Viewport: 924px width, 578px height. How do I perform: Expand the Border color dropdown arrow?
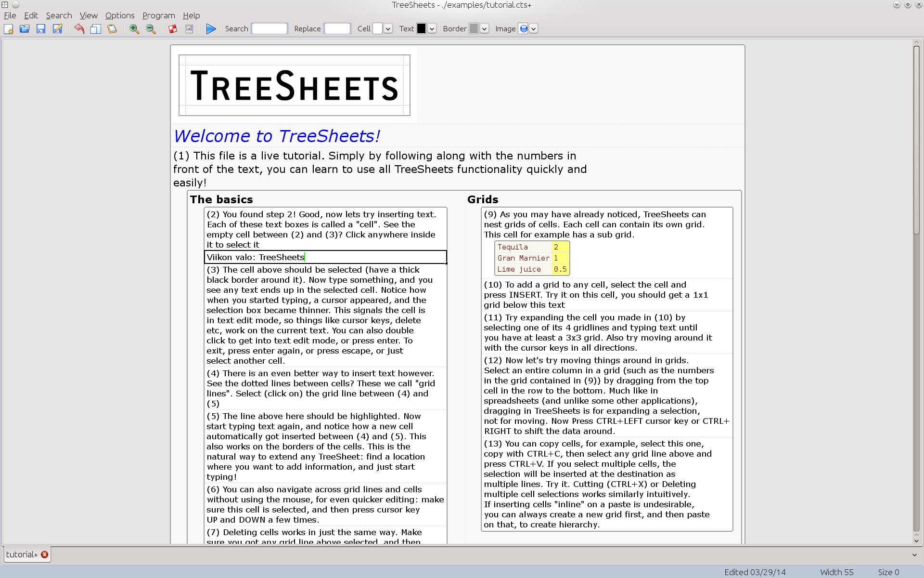pyautogui.click(x=484, y=29)
